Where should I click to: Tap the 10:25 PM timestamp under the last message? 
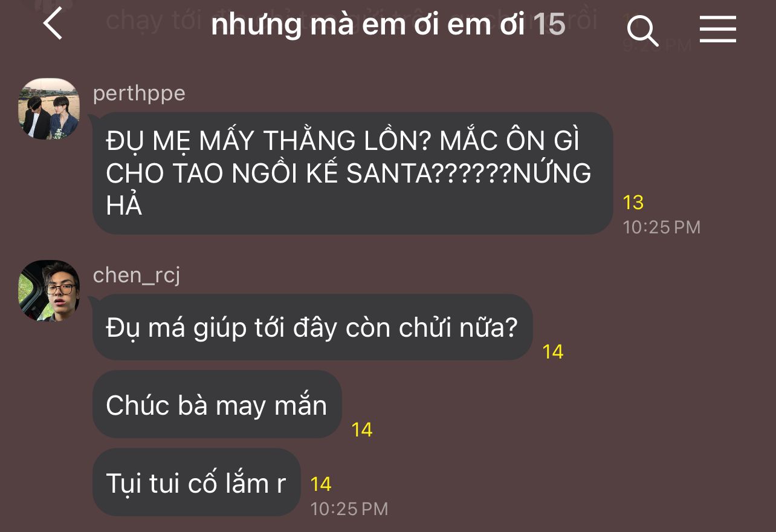349,509
